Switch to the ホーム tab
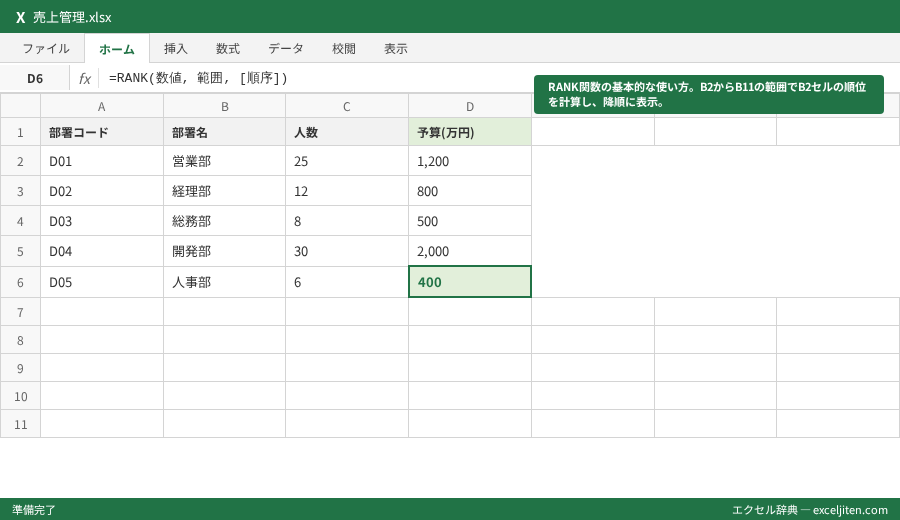 click(x=117, y=49)
